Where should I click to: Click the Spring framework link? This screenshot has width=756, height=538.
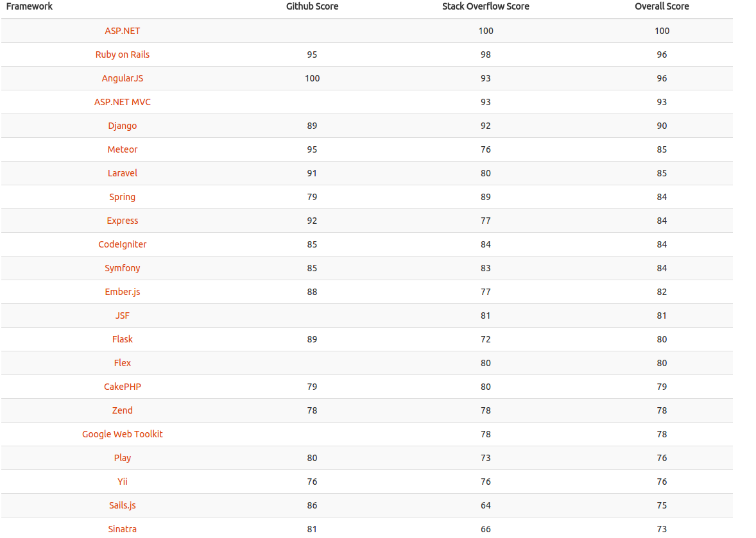tap(123, 197)
